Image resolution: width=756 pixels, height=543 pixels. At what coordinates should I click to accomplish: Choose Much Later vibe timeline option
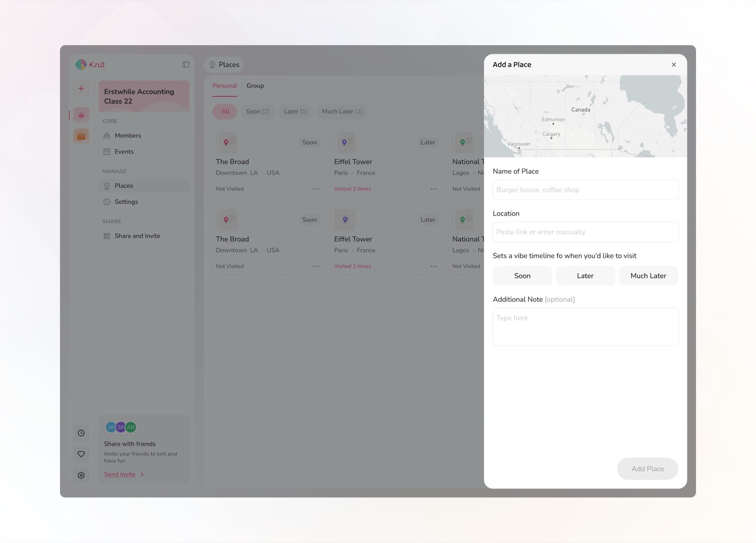[648, 276]
